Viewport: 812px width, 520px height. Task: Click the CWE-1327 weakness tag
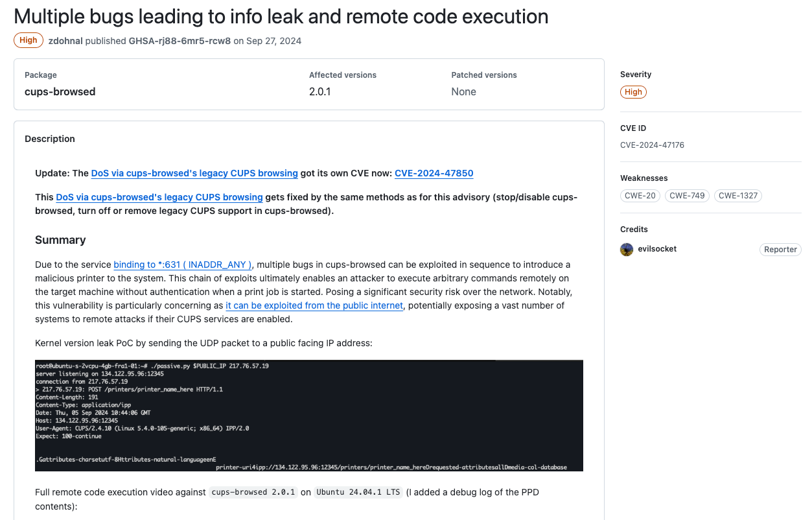pos(737,196)
